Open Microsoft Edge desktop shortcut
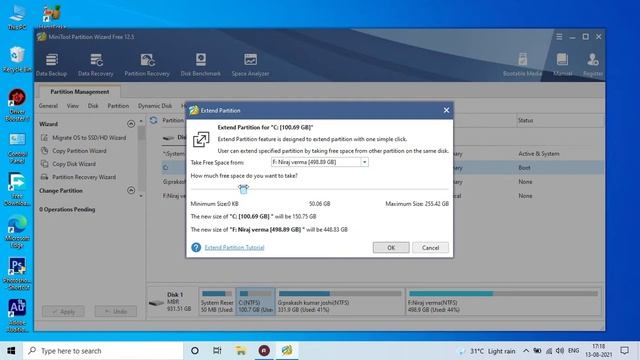The image size is (640, 360). coord(17,231)
